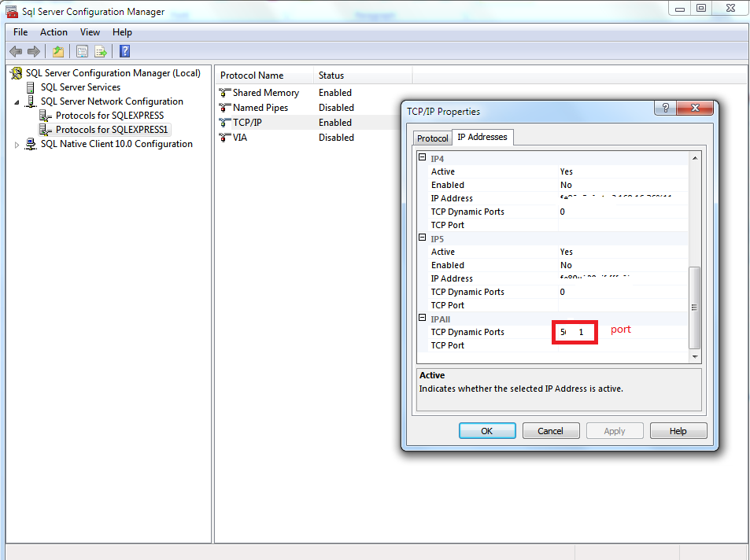
Task: Expand SQL Native Client 10.0 Configuration
Action: click(16, 143)
